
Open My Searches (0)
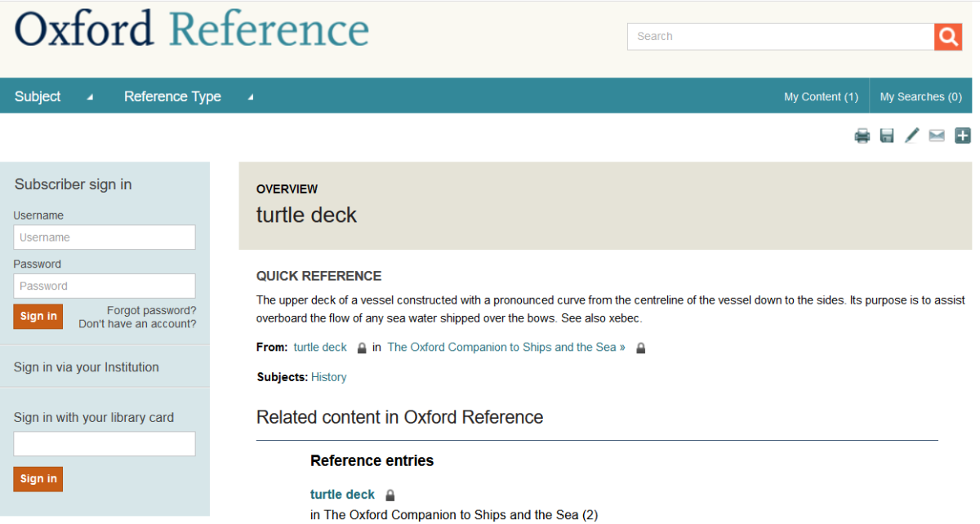920,96
